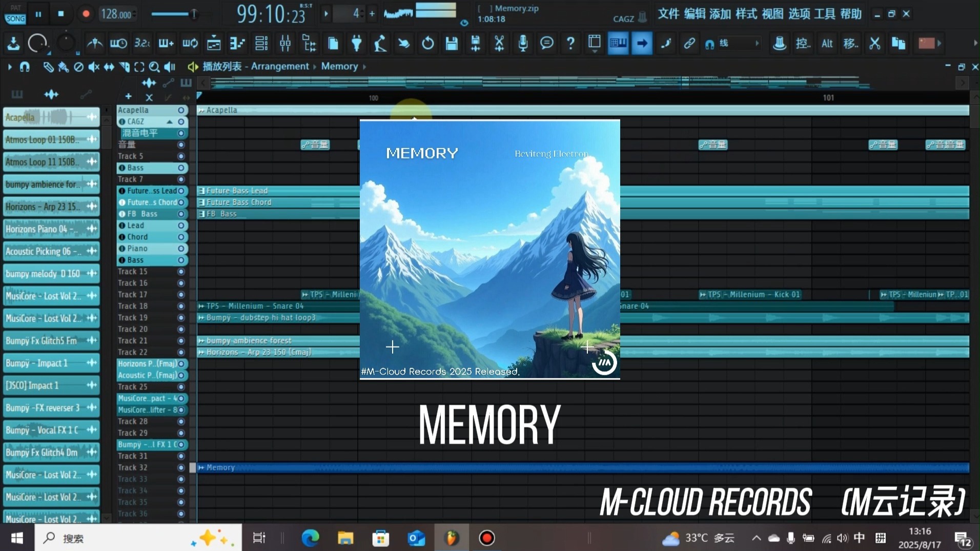Screen dimensions: 980x551
Task: Toggle typing keyboard to piano button
Action: 618,44
